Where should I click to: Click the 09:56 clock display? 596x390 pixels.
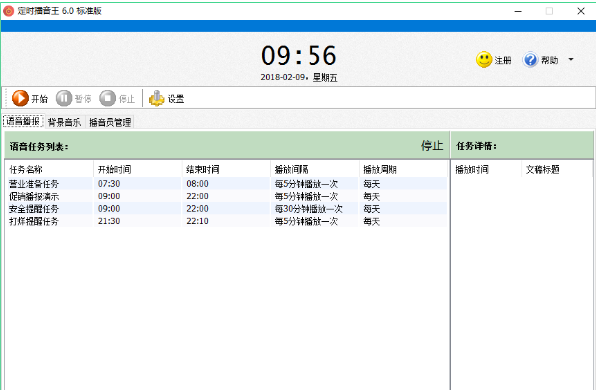pyautogui.click(x=299, y=55)
